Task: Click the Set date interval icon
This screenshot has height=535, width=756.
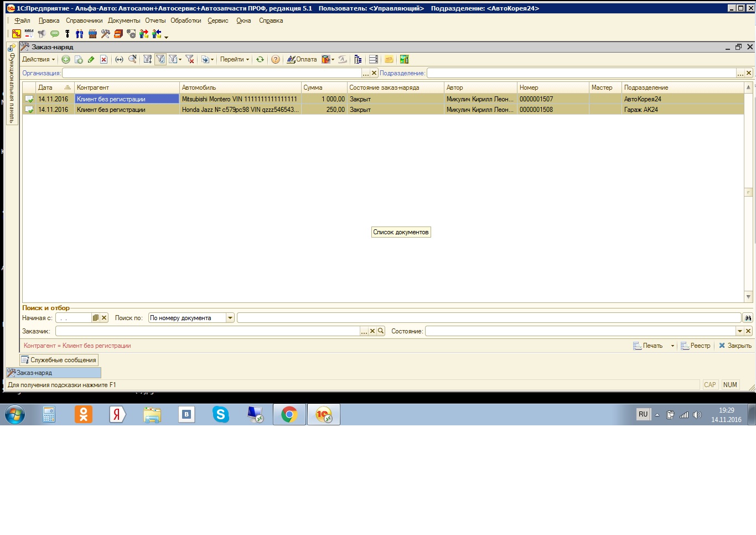Action: 119,59
